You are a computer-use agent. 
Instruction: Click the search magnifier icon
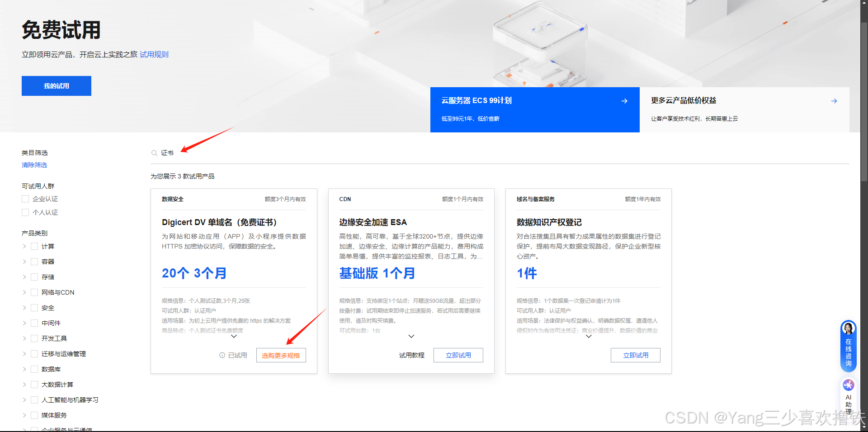pyautogui.click(x=154, y=153)
